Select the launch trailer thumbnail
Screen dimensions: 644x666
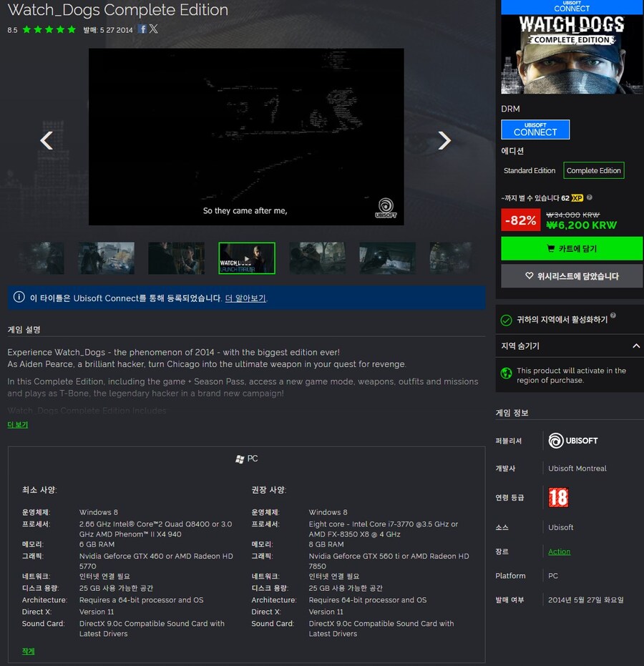247,258
